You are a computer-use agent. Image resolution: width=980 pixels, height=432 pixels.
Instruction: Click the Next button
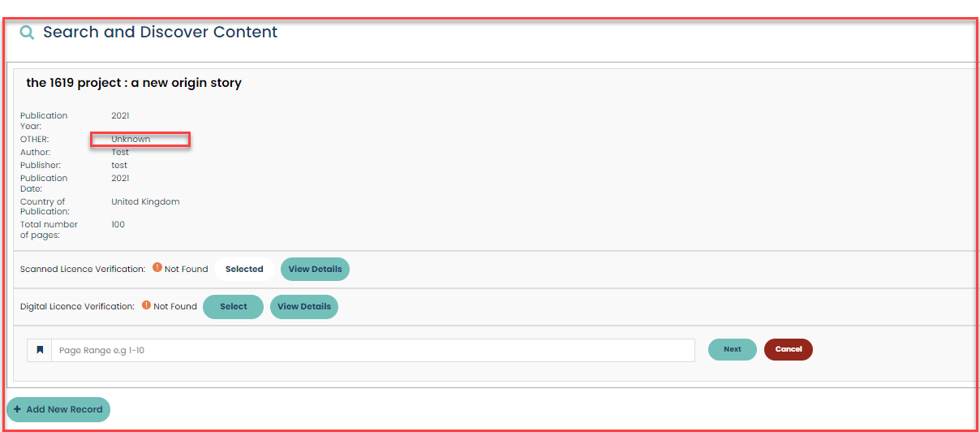(732, 349)
